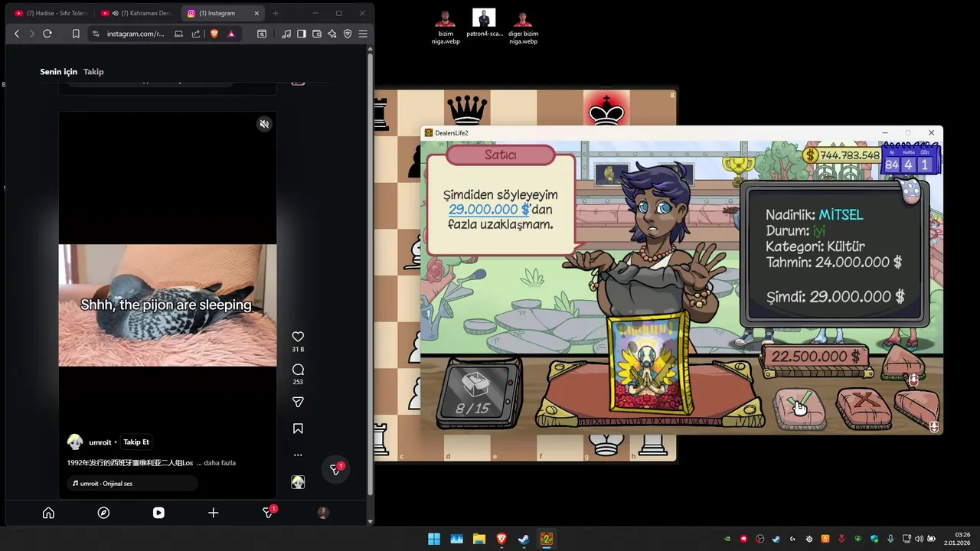Click the 'Şimdi: 29.000.000 $' current price line
This screenshot has height=551, width=980.
tap(835, 297)
